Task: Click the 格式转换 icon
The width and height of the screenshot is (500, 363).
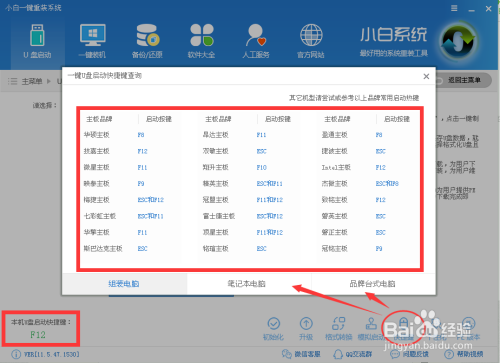Action: coord(338,323)
